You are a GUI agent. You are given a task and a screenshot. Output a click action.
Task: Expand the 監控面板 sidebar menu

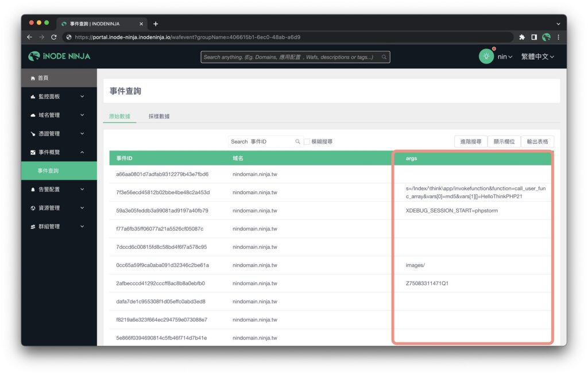(x=59, y=97)
